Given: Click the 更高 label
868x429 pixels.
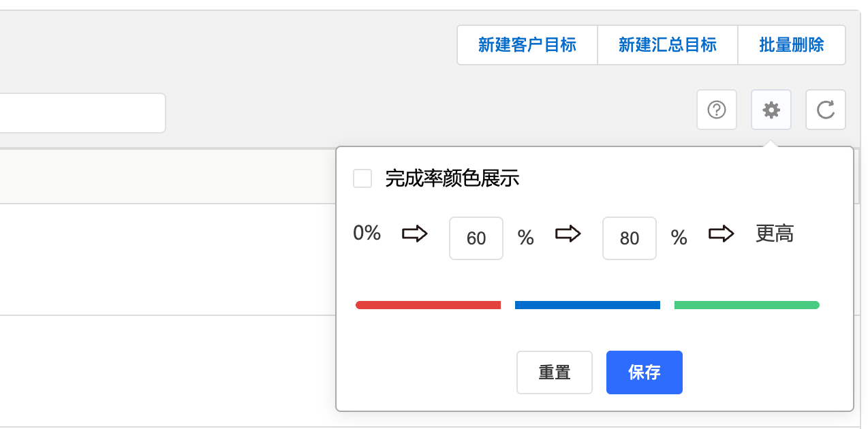Looking at the screenshot, I should click(775, 234).
